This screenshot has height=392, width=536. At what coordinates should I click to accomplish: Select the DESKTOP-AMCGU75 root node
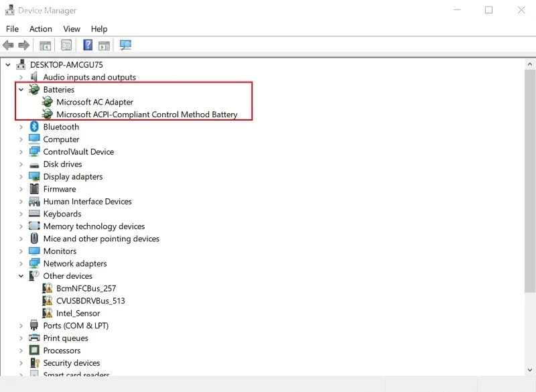pyautogui.click(x=66, y=65)
